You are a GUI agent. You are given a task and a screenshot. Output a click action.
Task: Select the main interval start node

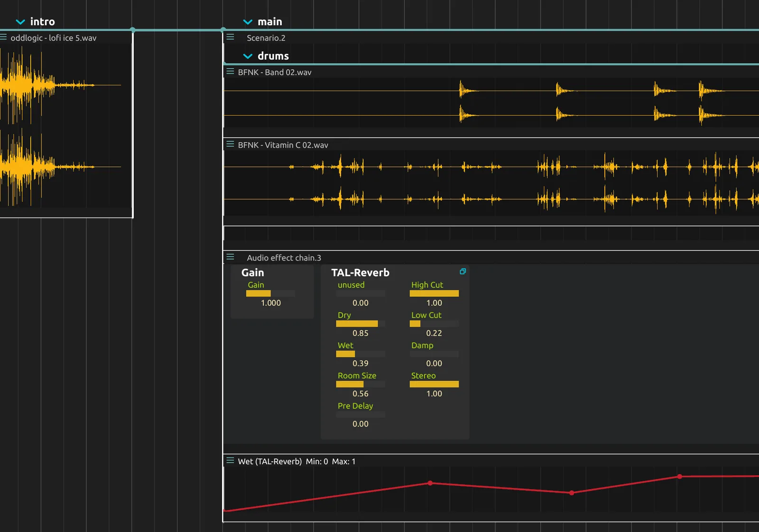223,30
